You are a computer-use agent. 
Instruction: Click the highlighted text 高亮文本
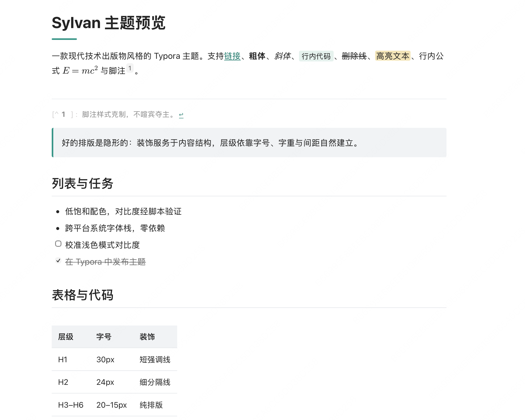click(x=393, y=56)
